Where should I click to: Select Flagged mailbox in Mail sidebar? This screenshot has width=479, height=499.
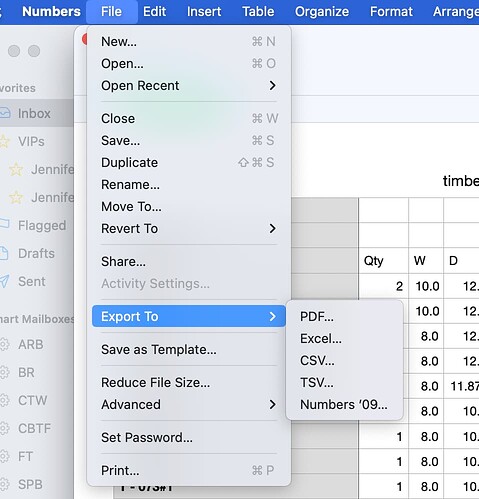(36, 225)
